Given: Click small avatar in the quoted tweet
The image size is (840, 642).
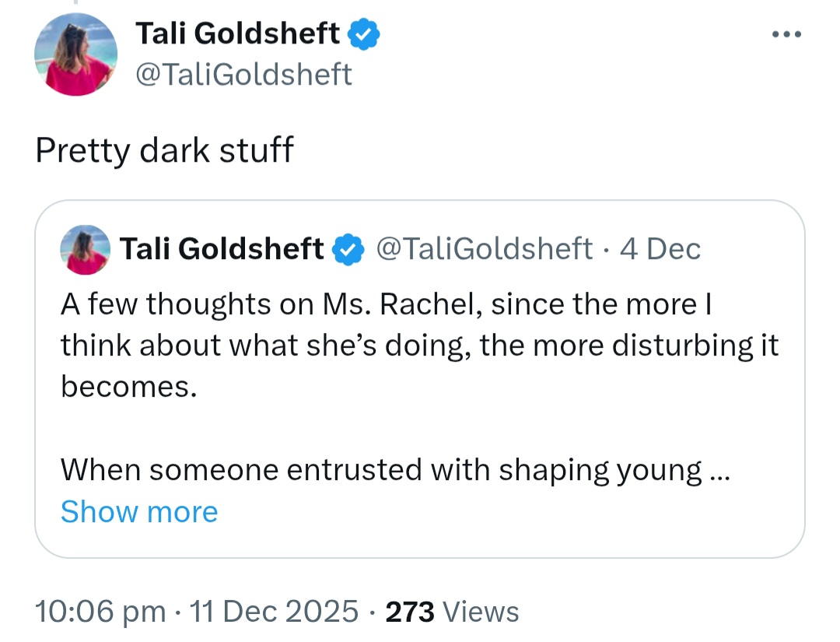Looking at the screenshot, I should tap(86, 250).
